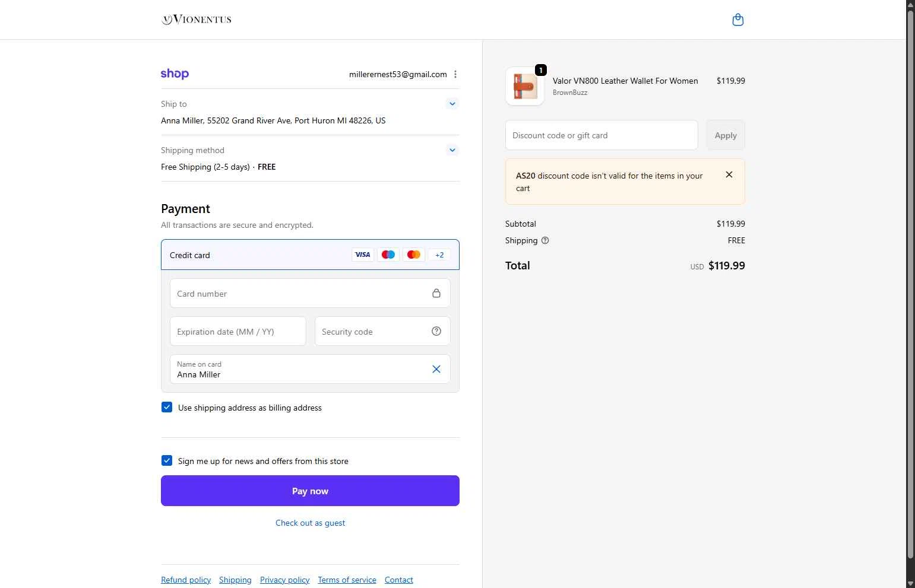Click the wallet product thumbnail
Screen dimensions: 915x588
[x=525, y=87]
